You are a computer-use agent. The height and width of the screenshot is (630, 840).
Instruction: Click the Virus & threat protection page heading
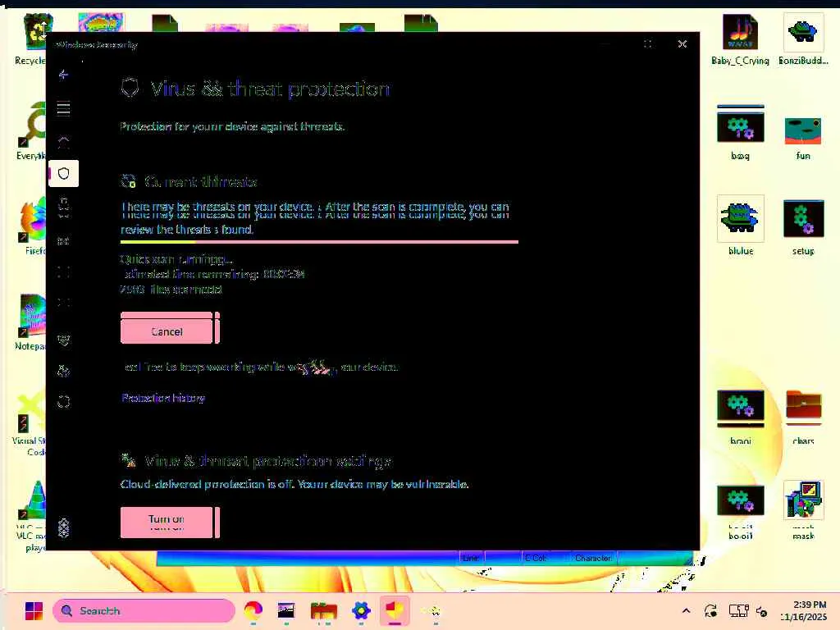269,89
